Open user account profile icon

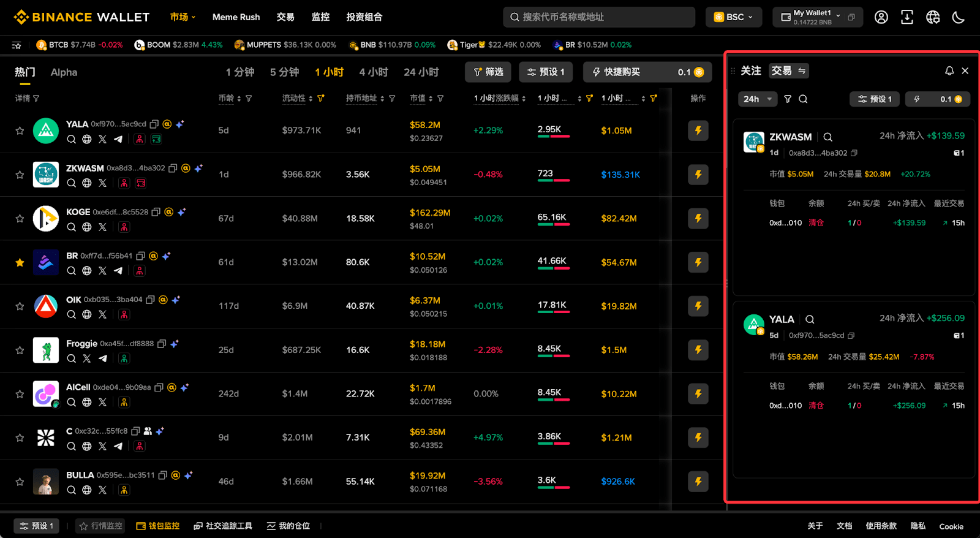(x=881, y=17)
